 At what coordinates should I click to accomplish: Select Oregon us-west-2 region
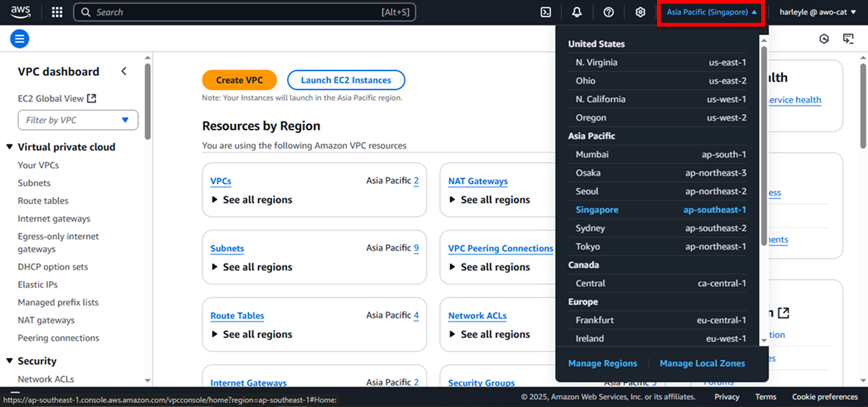click(658, 117)
